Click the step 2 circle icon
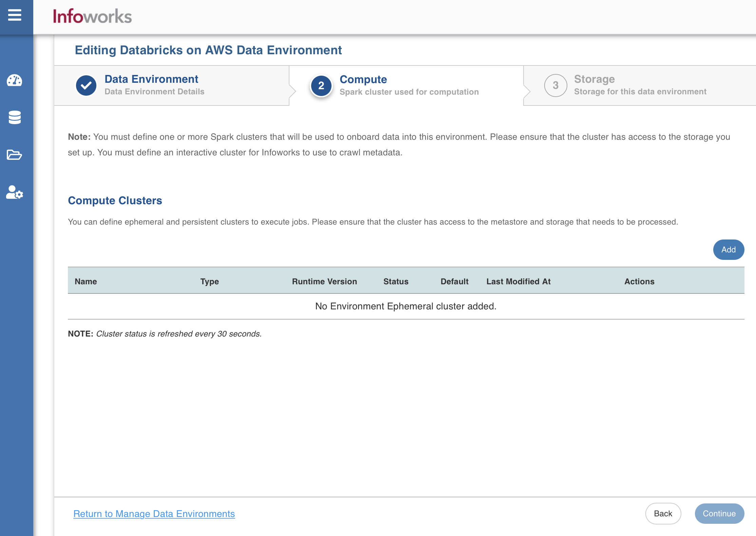 tap(321, 86)
